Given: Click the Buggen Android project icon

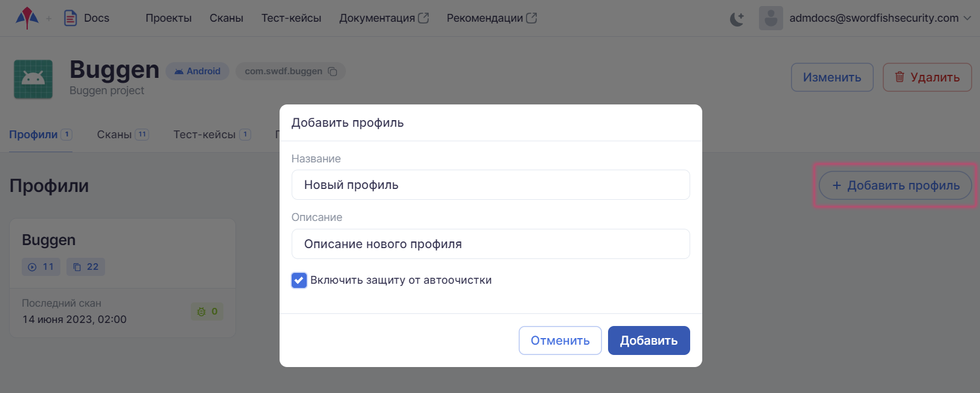Looking at the screenshot, I should click(33, 79).
